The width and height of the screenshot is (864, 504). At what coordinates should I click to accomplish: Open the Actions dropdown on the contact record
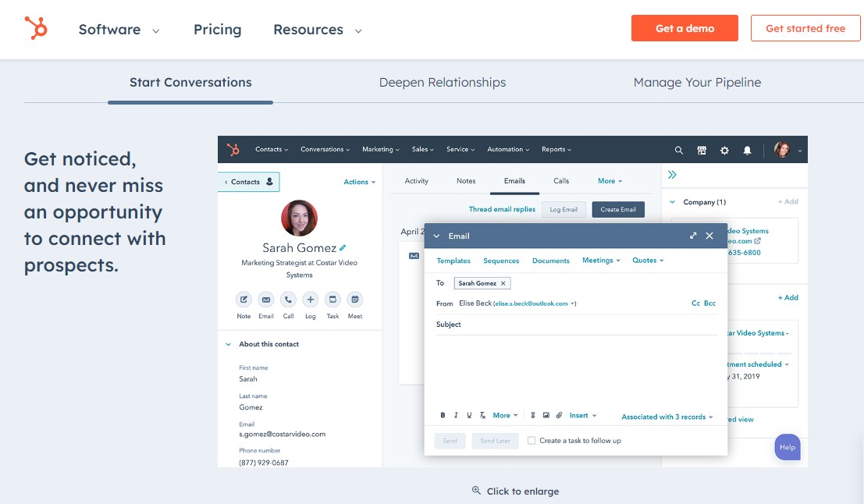pos(358,181)
